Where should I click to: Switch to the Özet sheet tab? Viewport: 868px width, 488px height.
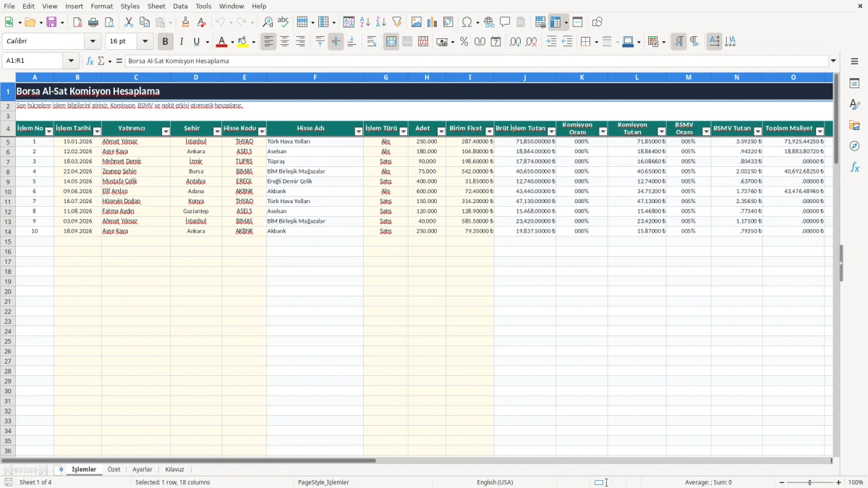114,469
